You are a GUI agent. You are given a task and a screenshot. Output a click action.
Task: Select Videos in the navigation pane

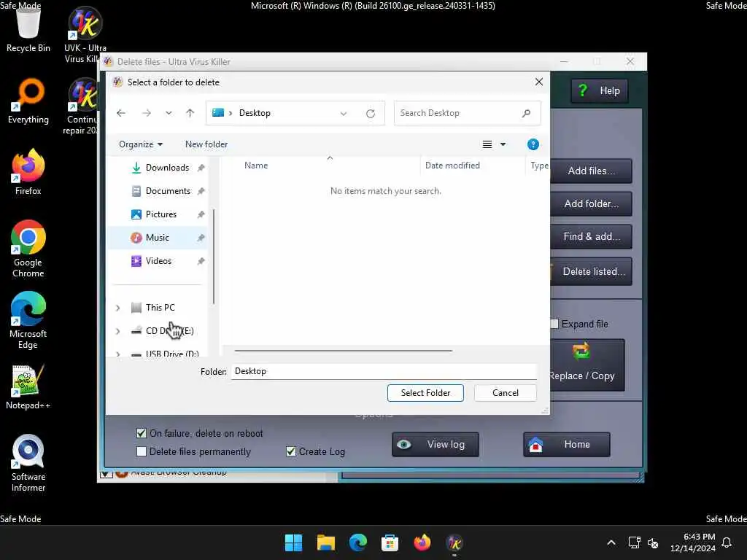(x=160, y=261)
